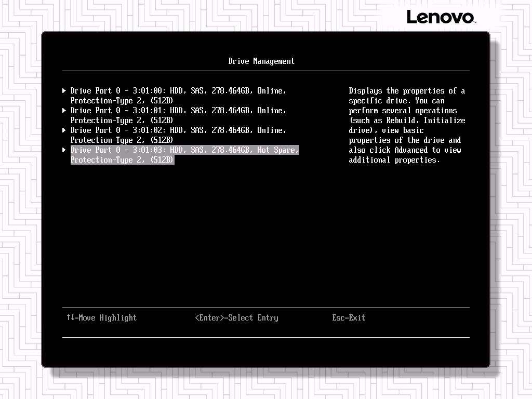532x399 pixels.
Task: Click the Move Highlight arrows hint
Action: point(101,318)
